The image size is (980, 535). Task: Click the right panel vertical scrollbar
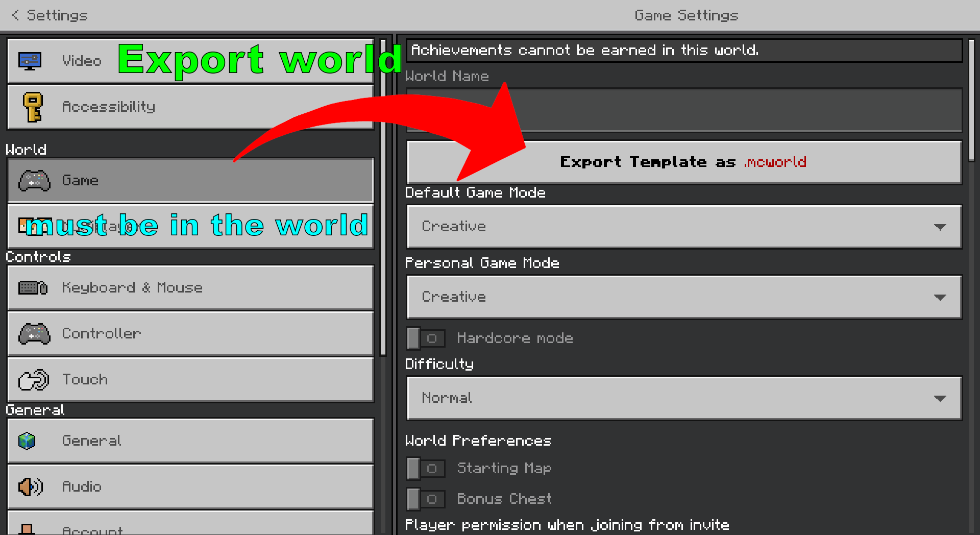point(971,102)
